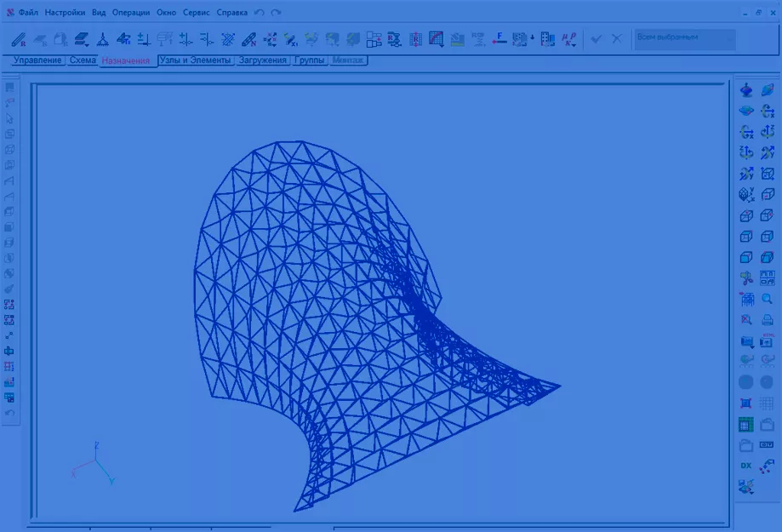Open the Операции menu
Image resolution: width=782 pixels, height=532 pixels.
click(x=130, y=13)
